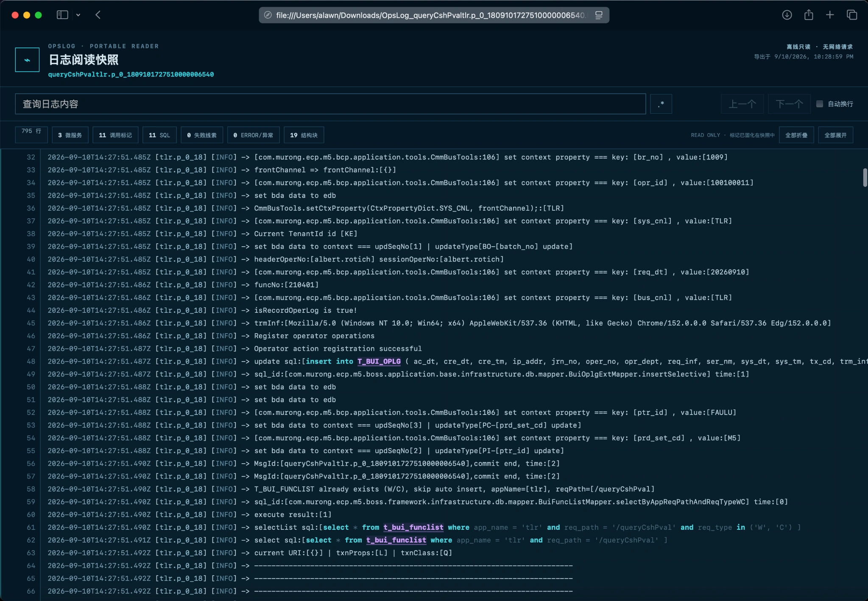The image size is (868, 601).
Task: Click the log ID queryCshPvaltlr.p_0_1809101727510000006540 in header
Action: pos(131,74)
